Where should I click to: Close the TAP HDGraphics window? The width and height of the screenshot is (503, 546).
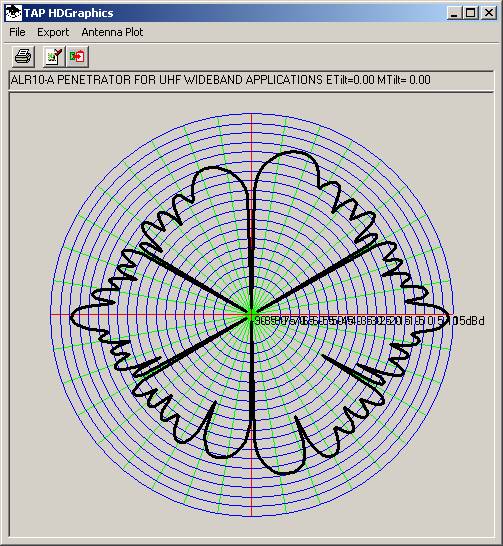point(489,13)
